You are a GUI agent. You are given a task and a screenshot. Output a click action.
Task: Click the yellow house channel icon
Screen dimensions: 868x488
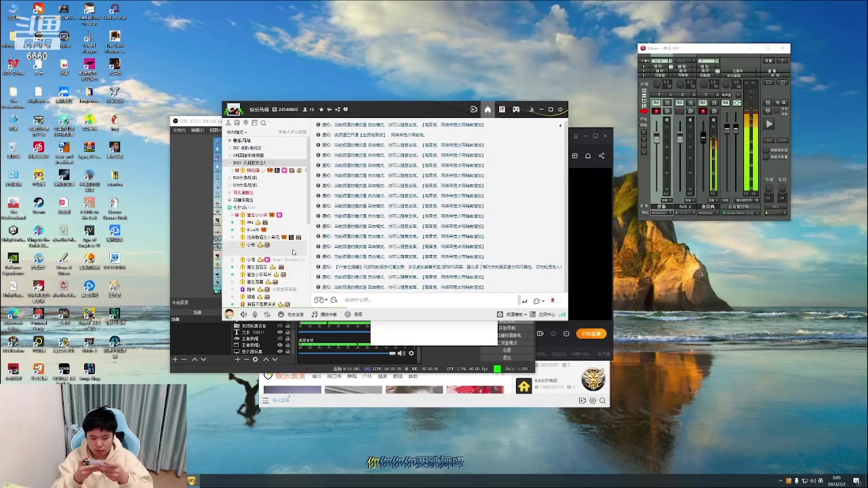pos(524,386)
